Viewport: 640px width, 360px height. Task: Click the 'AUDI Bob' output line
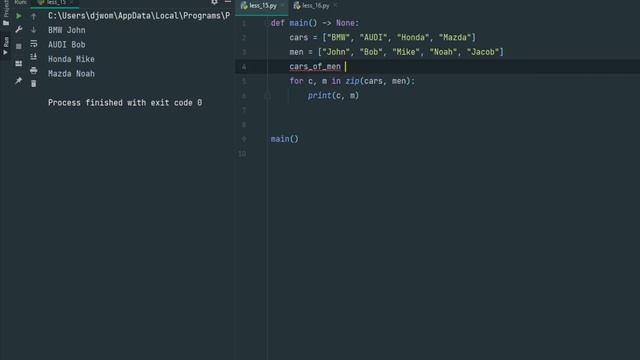click(67, 45)
